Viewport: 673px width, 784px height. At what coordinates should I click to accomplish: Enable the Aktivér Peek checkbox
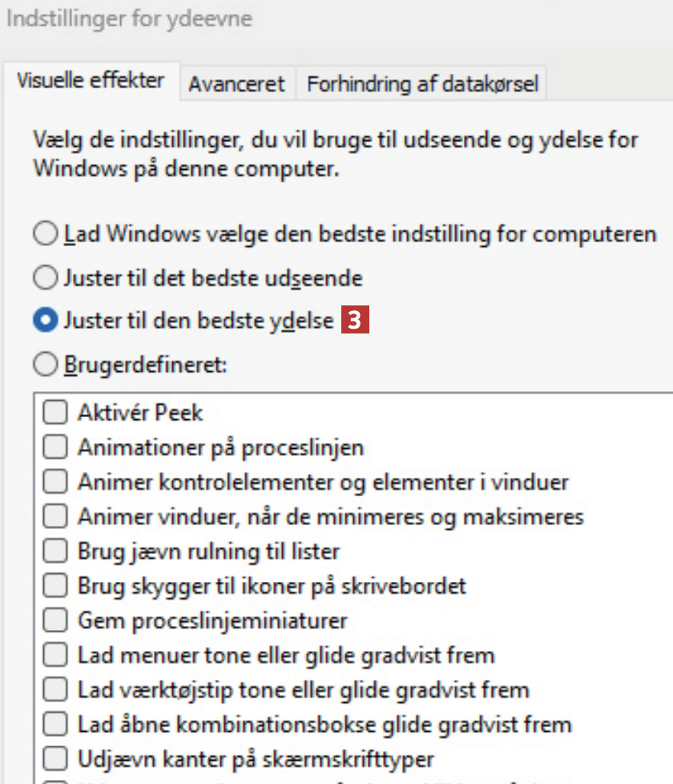click(54, 413)
